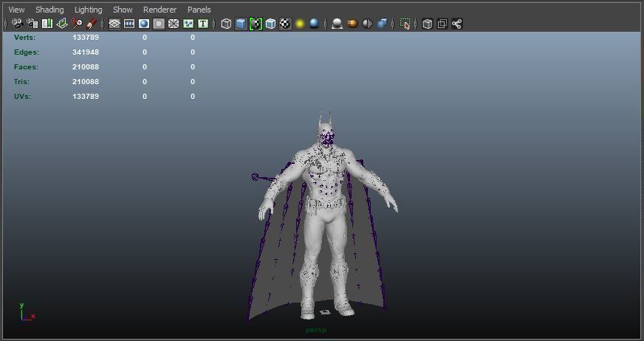Toggle Use Default Material green-bracket icon
Image resolution: width=644 pixels, height=341 pixels.
click(x=256, y=24)
